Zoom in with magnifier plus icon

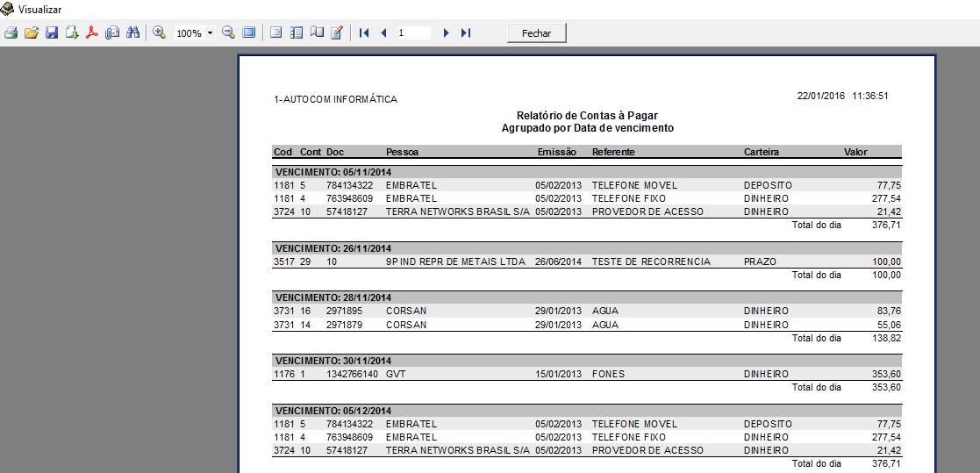(160, 32)
